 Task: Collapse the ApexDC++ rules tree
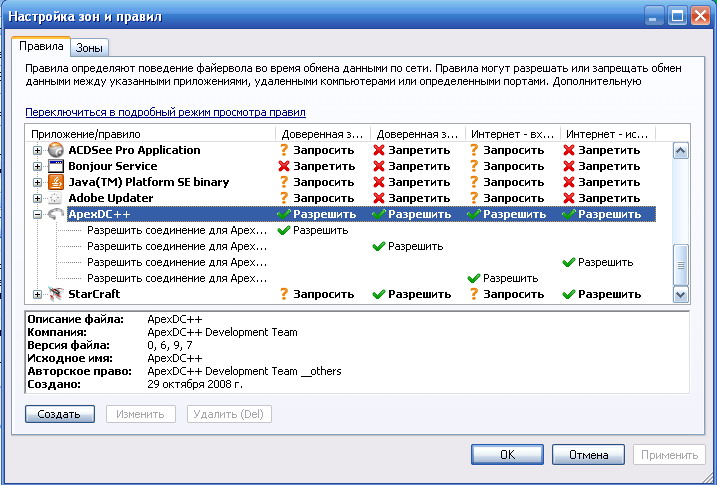click(x=37, y=214)
